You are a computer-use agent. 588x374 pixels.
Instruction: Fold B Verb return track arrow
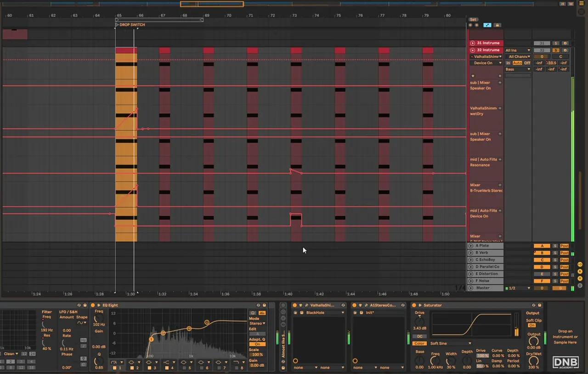coord(470,253)
